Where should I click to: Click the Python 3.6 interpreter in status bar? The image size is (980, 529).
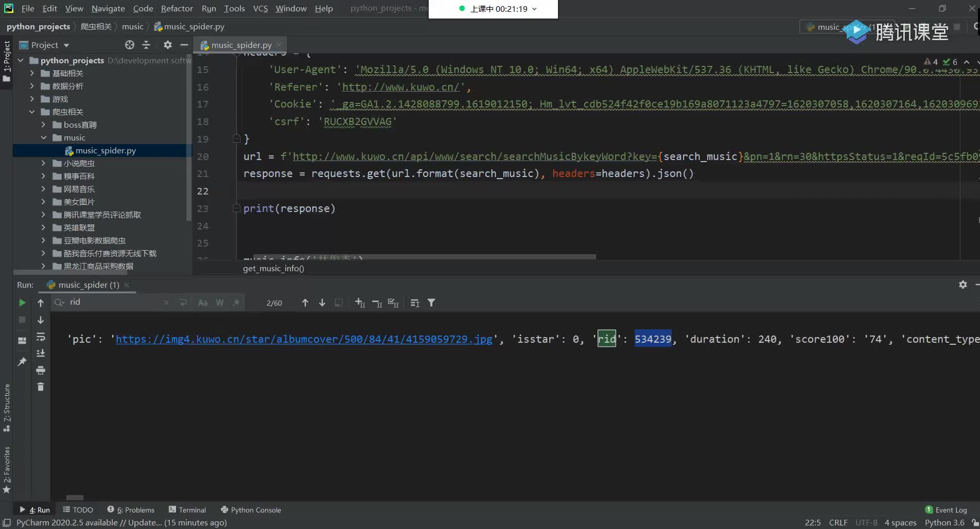point(944,522)
